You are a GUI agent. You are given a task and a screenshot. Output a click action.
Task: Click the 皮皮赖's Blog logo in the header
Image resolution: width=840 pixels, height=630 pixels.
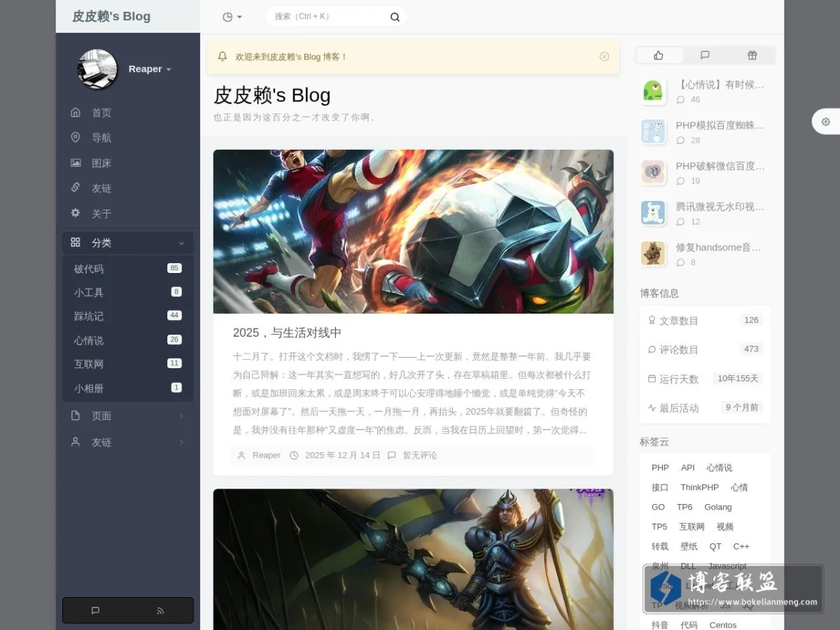(111, 16)
